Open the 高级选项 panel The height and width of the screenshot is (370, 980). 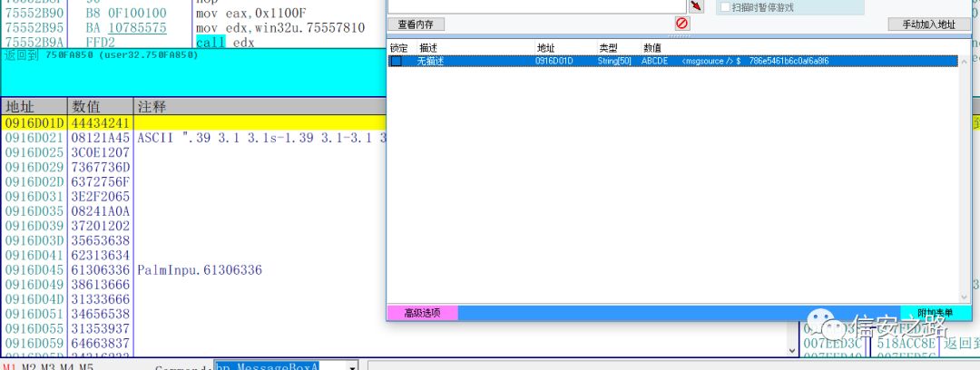click(423, 313)
